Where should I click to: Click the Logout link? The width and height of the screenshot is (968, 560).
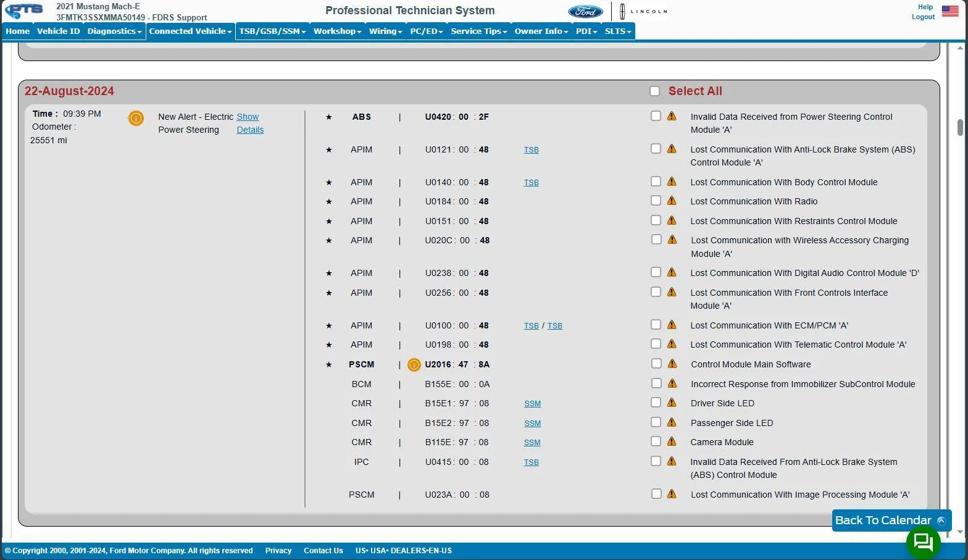point(923,17)
